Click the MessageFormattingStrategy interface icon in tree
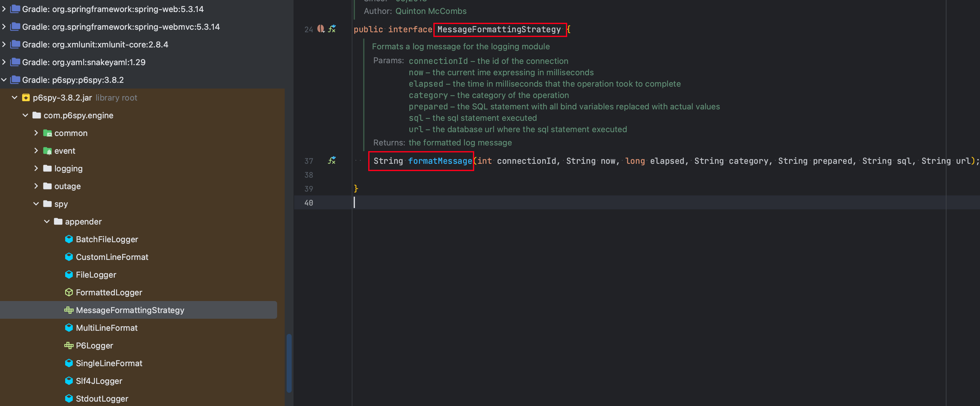This screenshot has width=980, height=406. [x=69, y=310]
